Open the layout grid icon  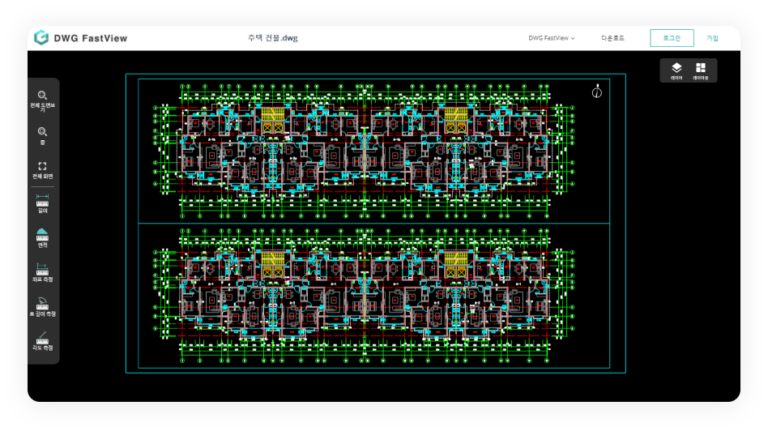[700, 71]
